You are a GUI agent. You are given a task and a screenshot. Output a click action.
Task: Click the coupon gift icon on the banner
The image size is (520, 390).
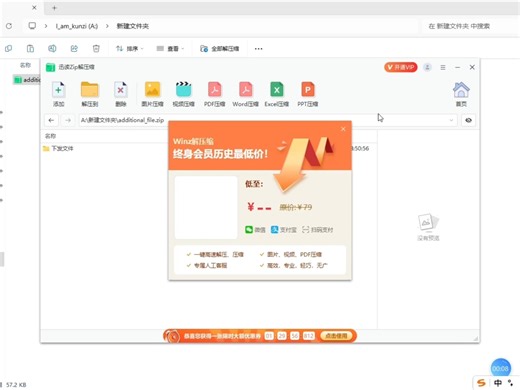click(x=172, y=336)
